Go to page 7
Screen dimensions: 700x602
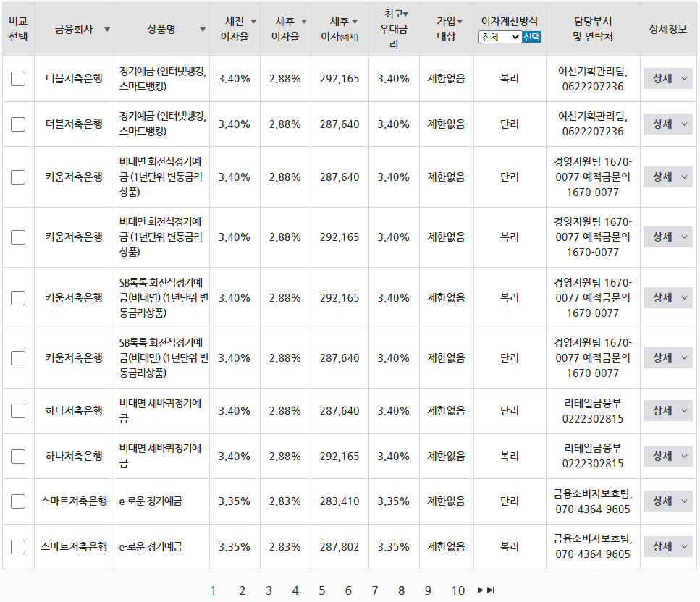tap(375, 590)
